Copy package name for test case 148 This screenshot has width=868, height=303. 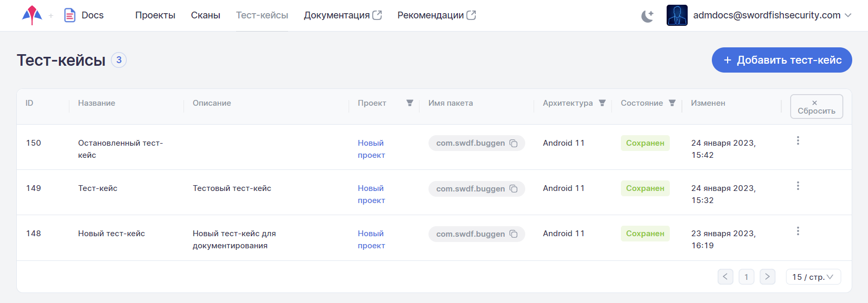tap(514, 234)
